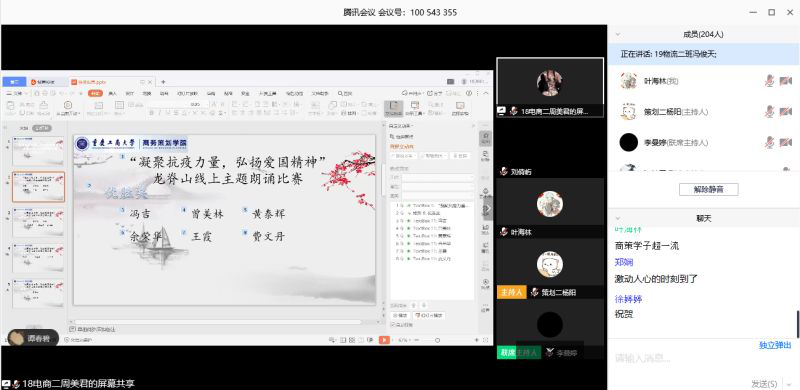Toggle mute for 策划二杨阳 in member list
The width and height of the screenshot is (800, 390).
(x=769, y=111)
